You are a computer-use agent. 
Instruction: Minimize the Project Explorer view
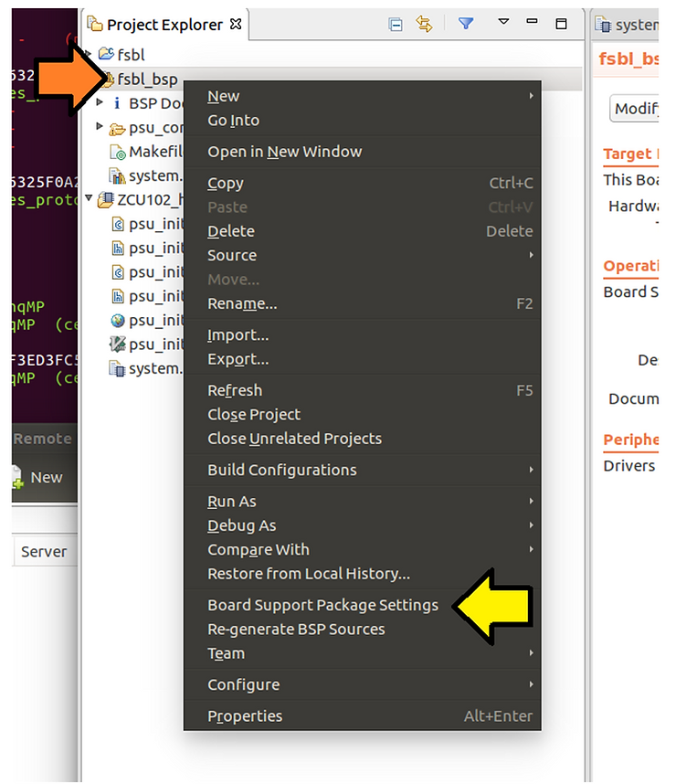pos(532,21)
